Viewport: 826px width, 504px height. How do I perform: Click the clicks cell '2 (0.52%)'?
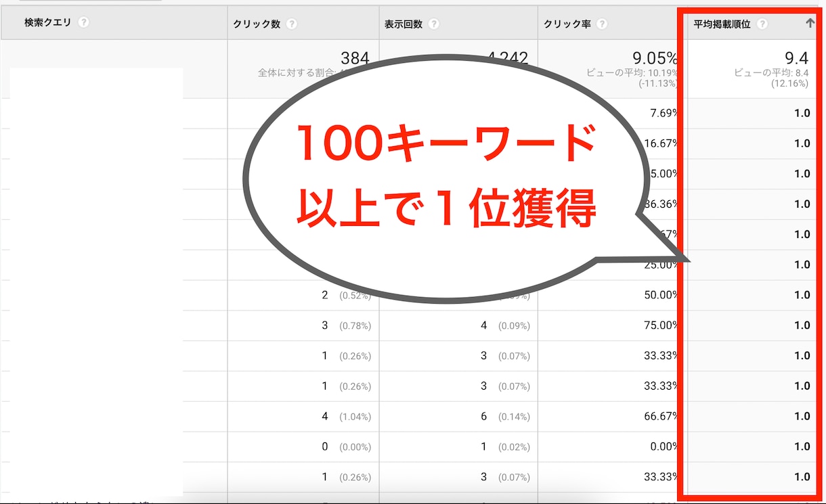(x=346, y=295)
